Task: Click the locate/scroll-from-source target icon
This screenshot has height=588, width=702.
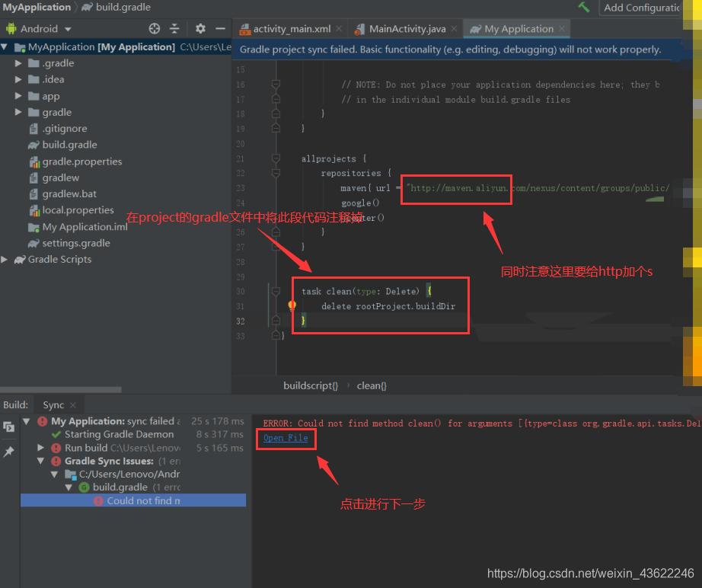Action: [x=154, y=28]
